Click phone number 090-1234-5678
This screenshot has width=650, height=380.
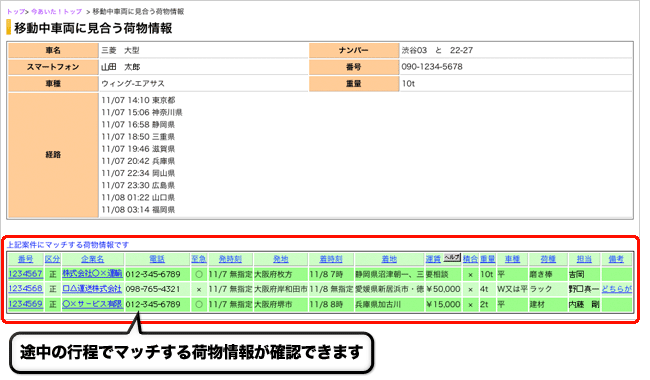(x=432, y=67)
